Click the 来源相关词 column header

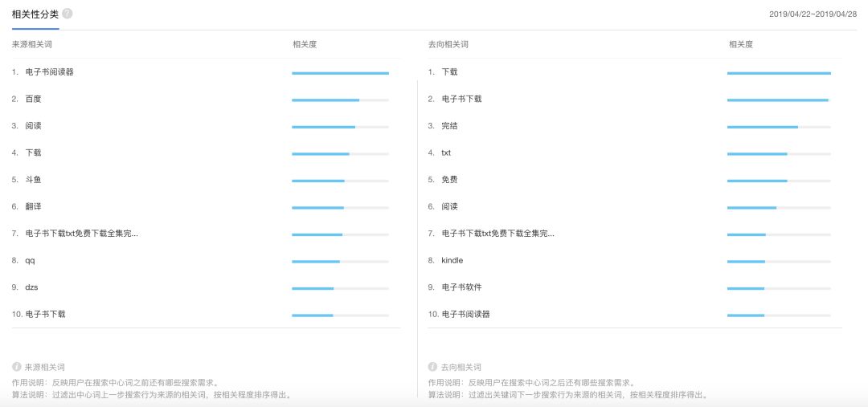point(32,44)
